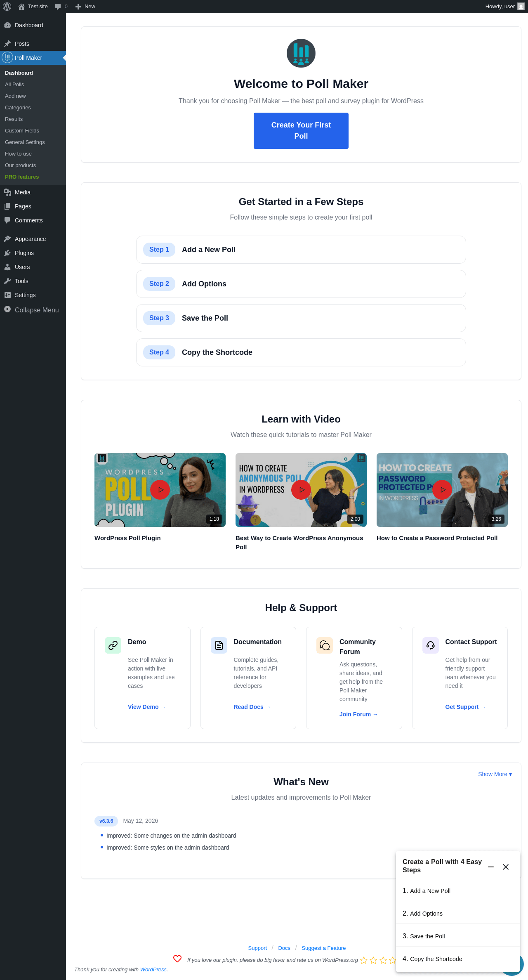
Task: Expand Step 1 Add a New Poll
Action: click(x=301, y=250)
